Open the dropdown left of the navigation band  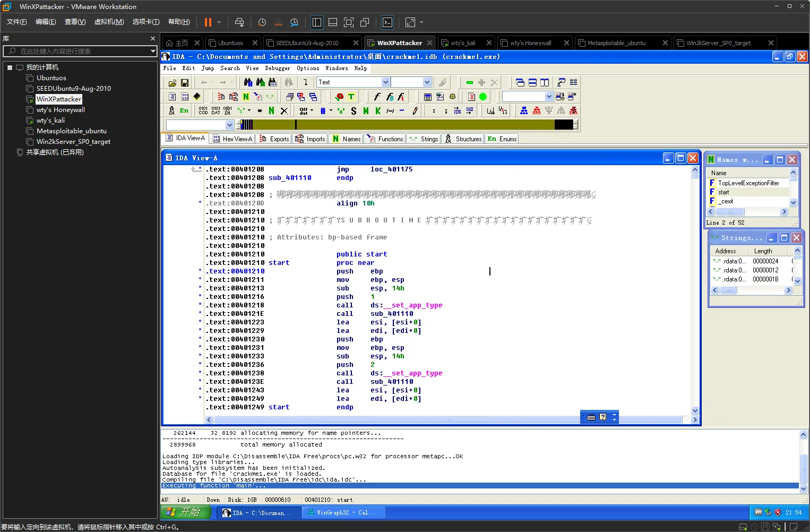coord(229,125)
